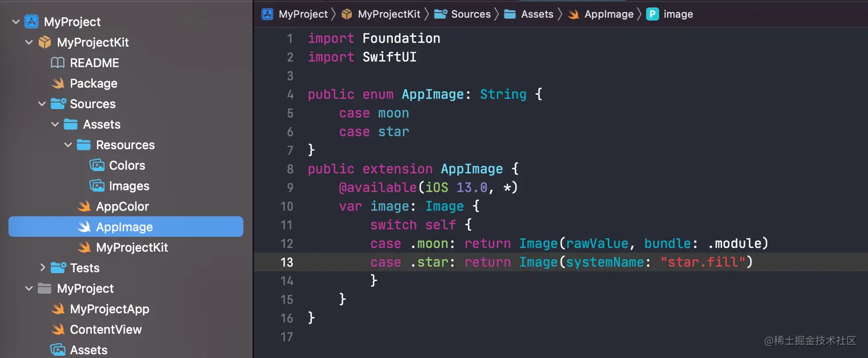Click the AppImage swift icon in navigator
The image size is (868, 358).
(x=84, y=227)
